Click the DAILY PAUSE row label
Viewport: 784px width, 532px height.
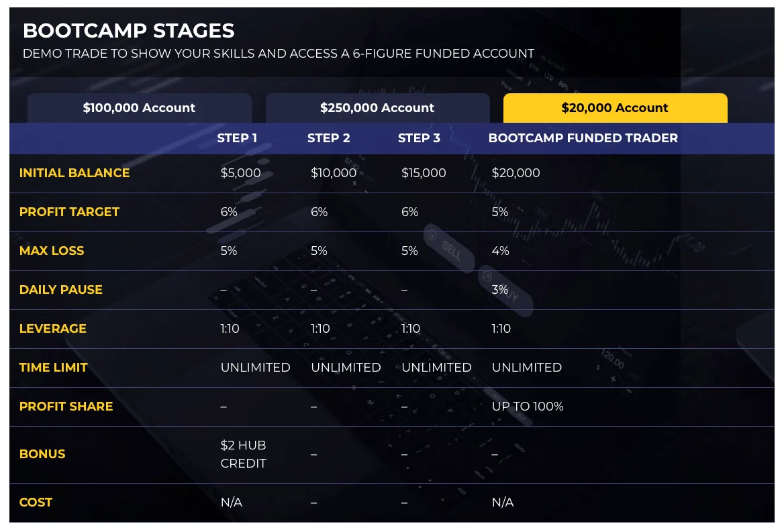[x=61, y=290]
